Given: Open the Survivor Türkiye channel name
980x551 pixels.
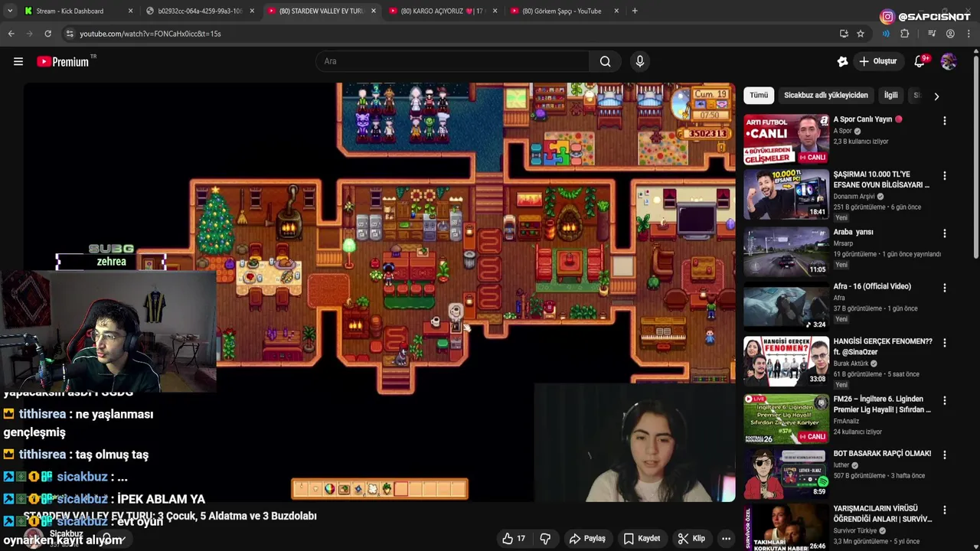Looking at the screenshot, I should [x=855, y=530].
